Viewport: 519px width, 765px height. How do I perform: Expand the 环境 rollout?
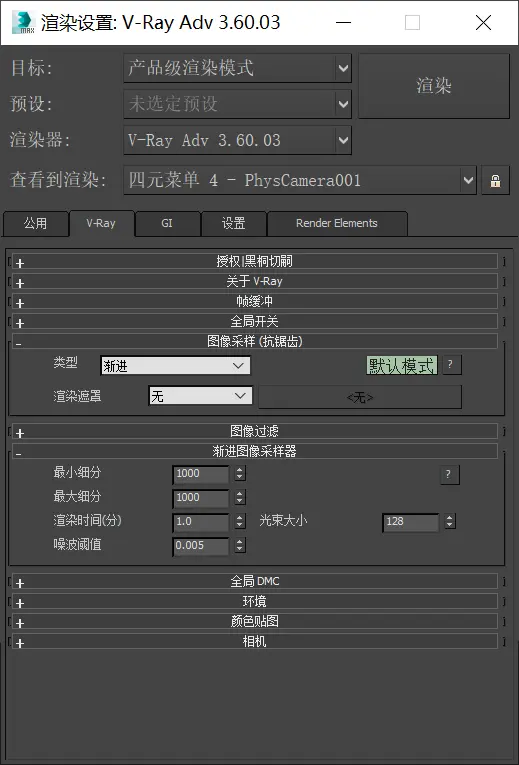[x=255, y=602]
